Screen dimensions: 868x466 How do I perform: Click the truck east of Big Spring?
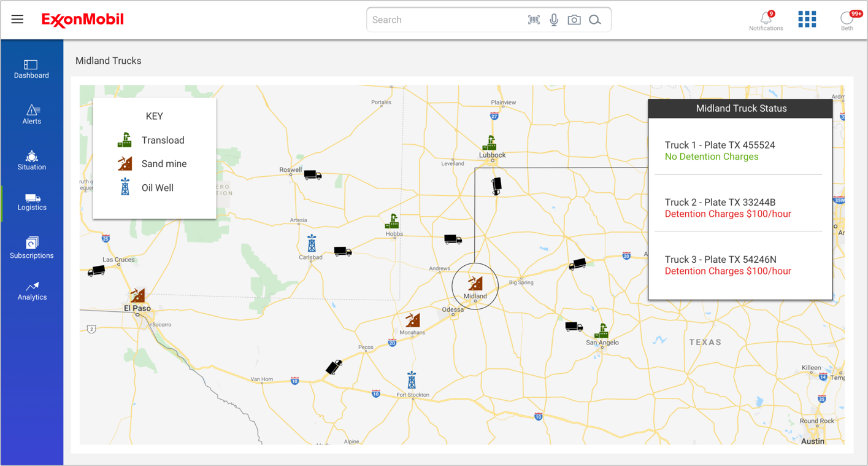click(x=577, y=264)
